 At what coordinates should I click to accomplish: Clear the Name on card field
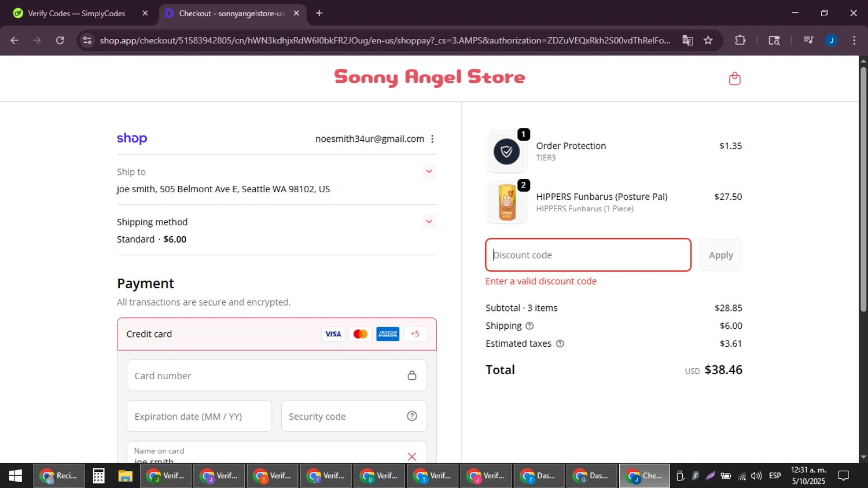pos(412,457)
